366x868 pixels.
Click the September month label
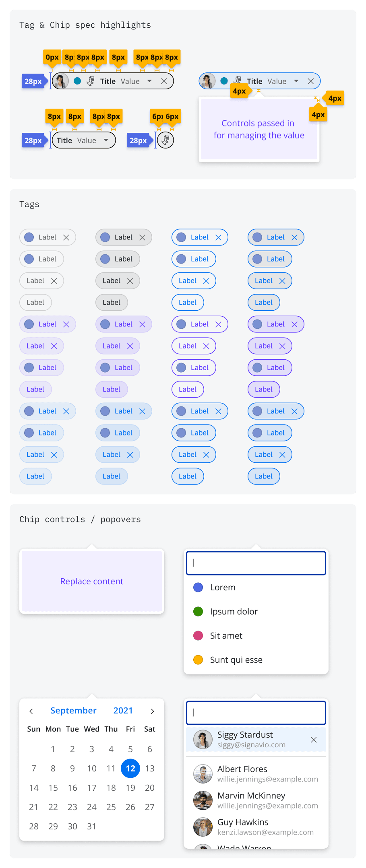pyautogui.click(x=73, y=711)
